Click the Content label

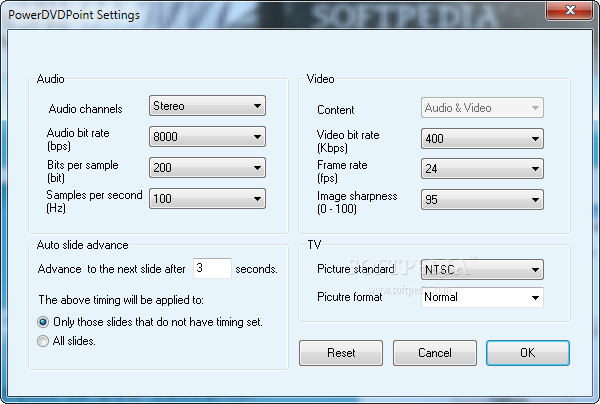pyautogui.click(x=336, y=110)
